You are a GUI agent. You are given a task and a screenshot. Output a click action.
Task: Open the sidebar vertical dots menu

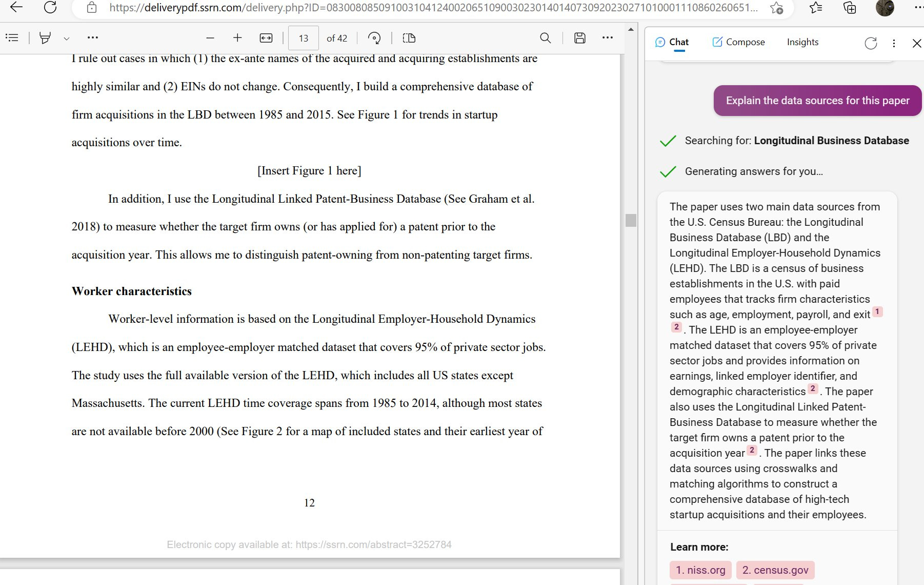[894, 43]
